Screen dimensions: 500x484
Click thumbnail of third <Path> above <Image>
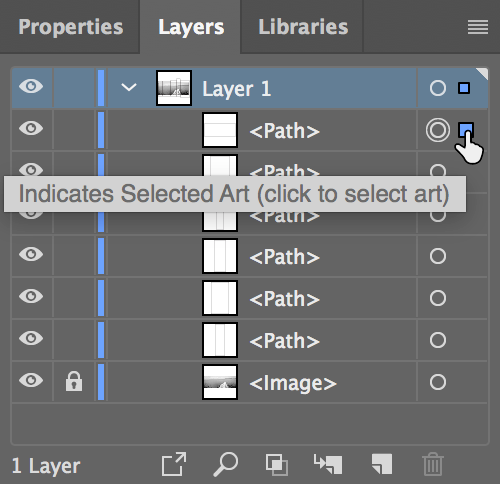[220, 256]
